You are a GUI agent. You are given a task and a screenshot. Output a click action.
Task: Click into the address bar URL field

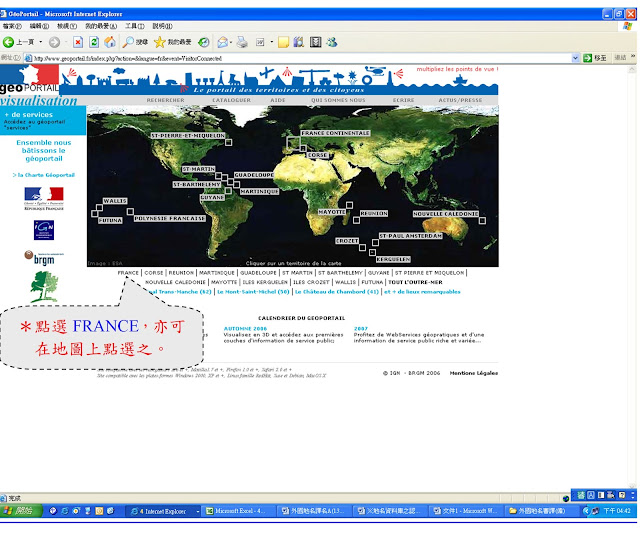click(x=298, y=58)
